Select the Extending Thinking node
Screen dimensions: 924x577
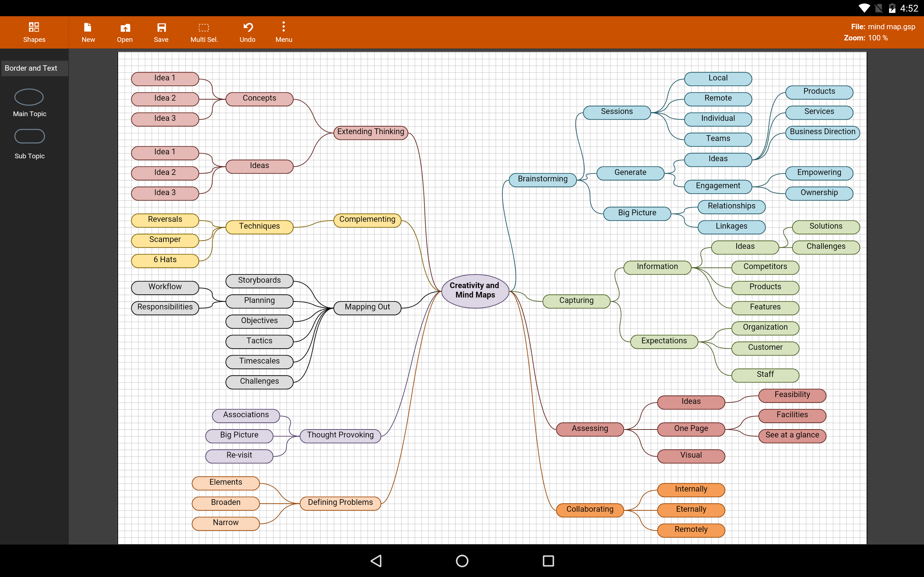[370, 132]
